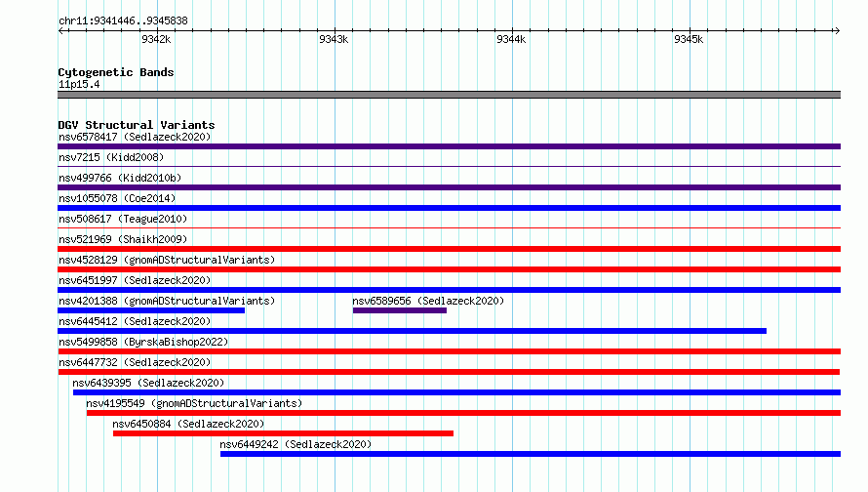Select the nsv6451997 blue bar
Viewport: 868px width, 492px height.
coord(449,290)
